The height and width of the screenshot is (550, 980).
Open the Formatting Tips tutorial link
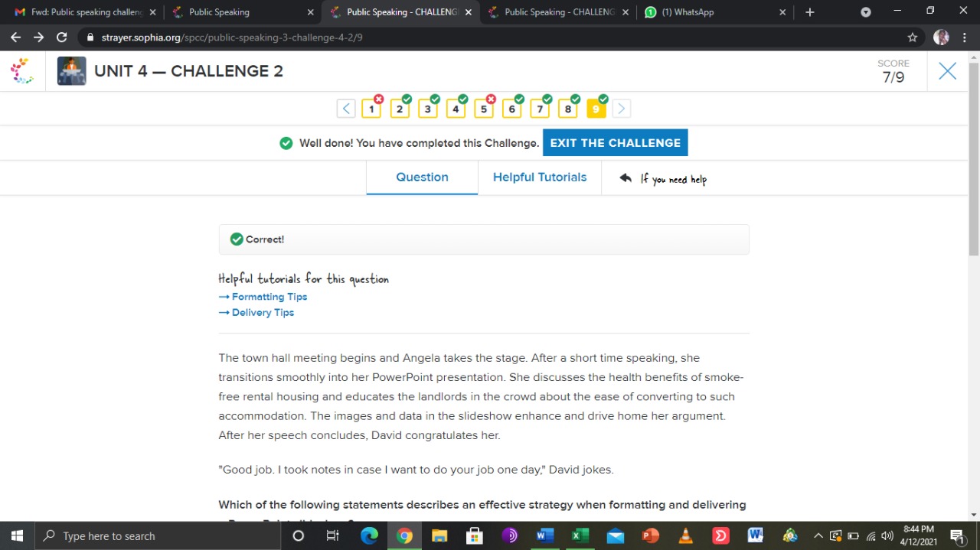[x=269, y=297]
